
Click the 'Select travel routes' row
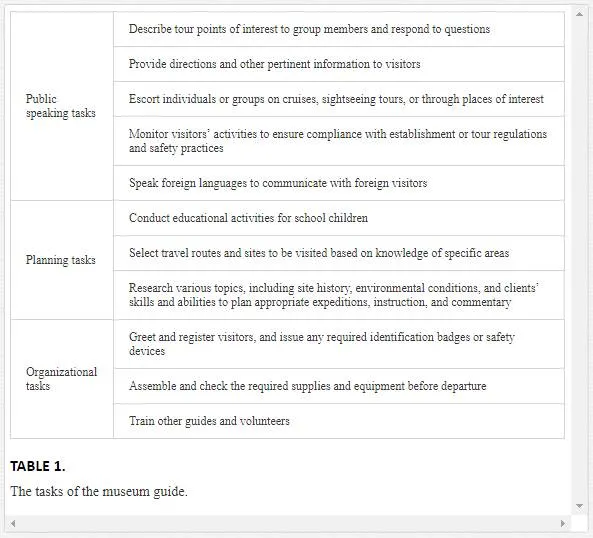(x=339, y=253)
